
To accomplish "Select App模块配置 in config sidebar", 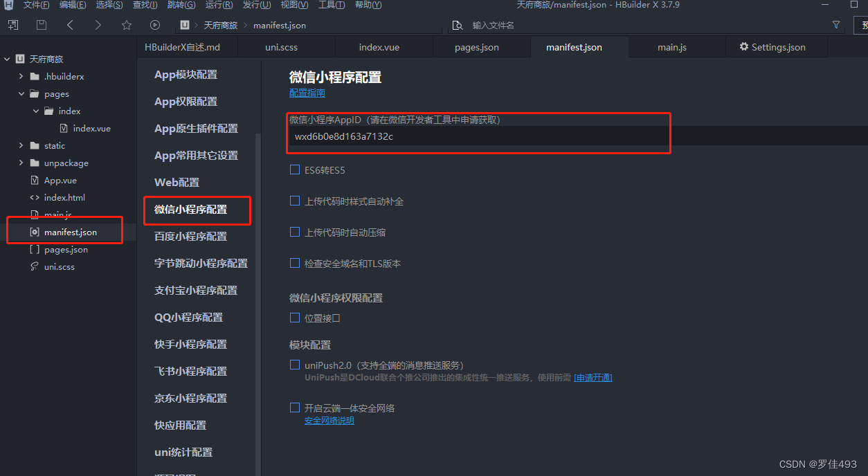I will coord(186,74).
